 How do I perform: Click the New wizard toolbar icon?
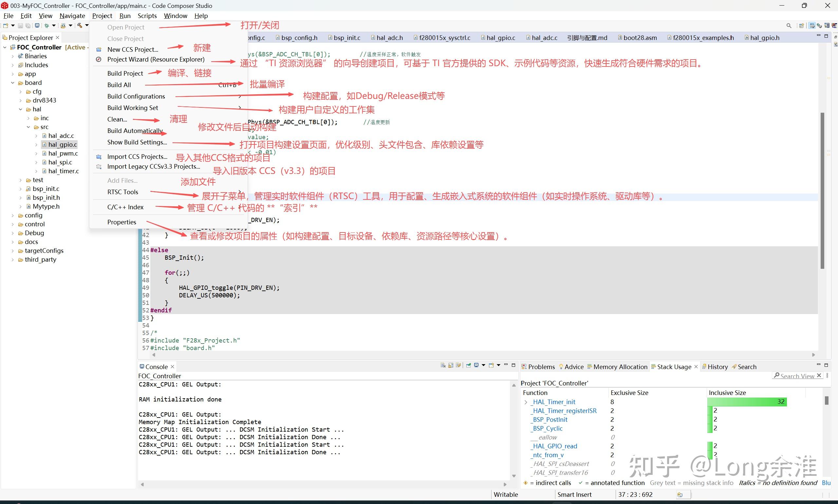coord(6,26)
